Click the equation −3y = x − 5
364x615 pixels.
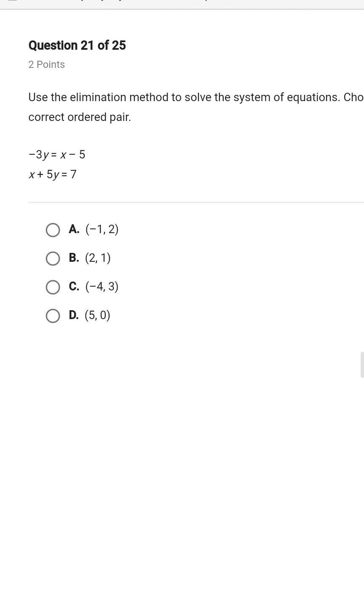tap(57, 155)
